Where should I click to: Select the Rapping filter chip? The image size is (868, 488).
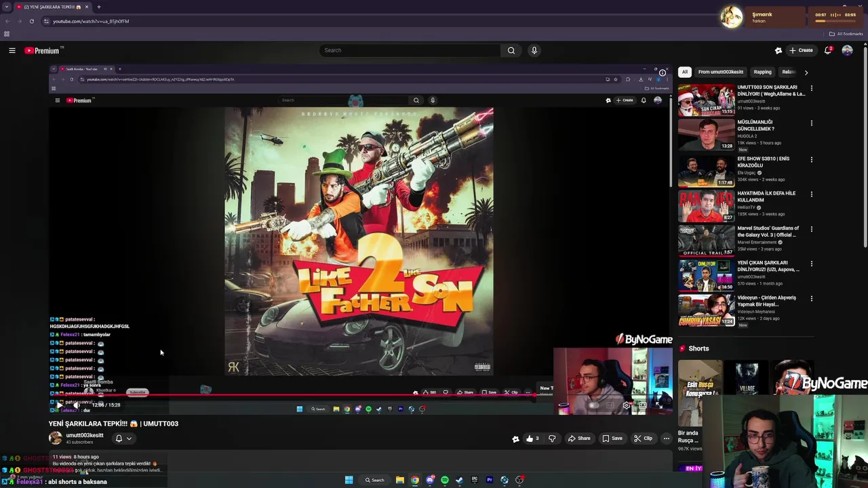point(763,72)
